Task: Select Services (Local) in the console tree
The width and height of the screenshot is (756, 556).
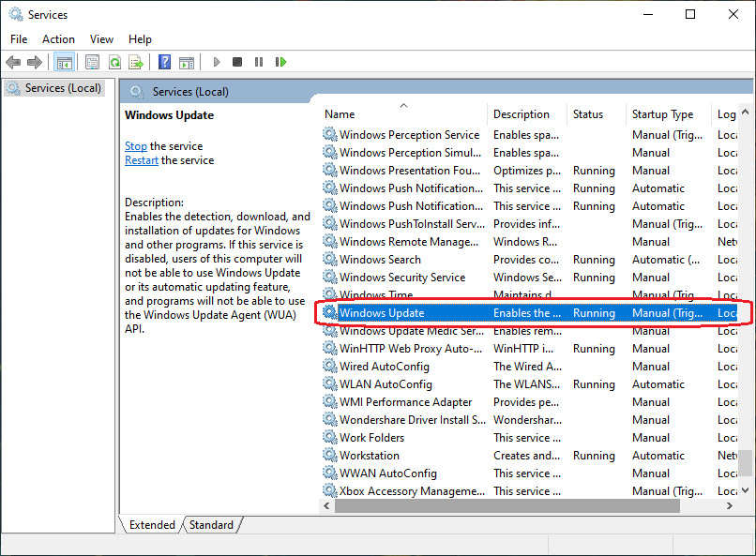Action: coord(63,88)
